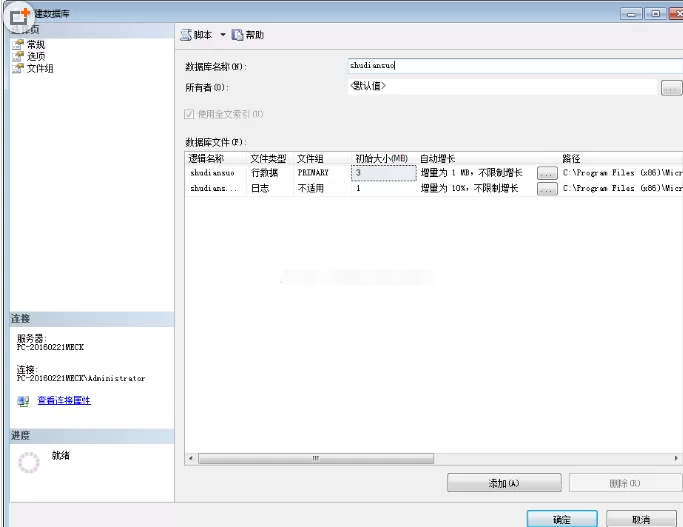The width and height of the screenshot is (683, 527).
Task: Open 帮助 help from toolbar
Action: (254, 35)
